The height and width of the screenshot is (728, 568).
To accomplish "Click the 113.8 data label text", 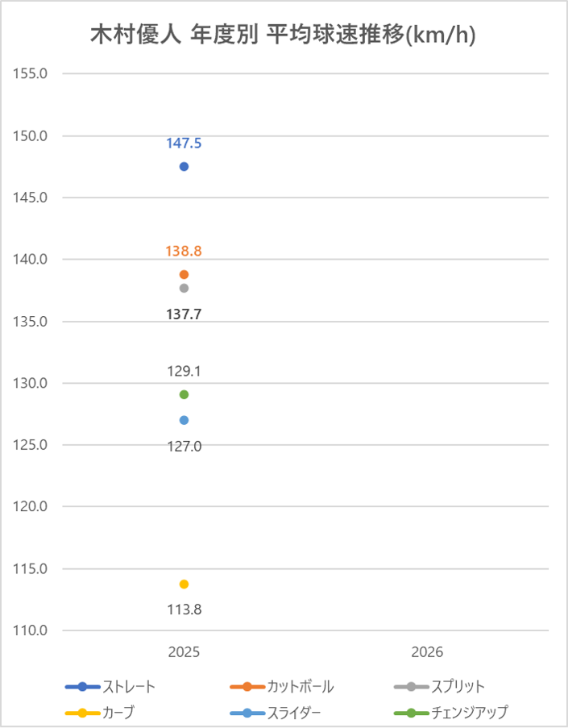I will pos(184,609).
